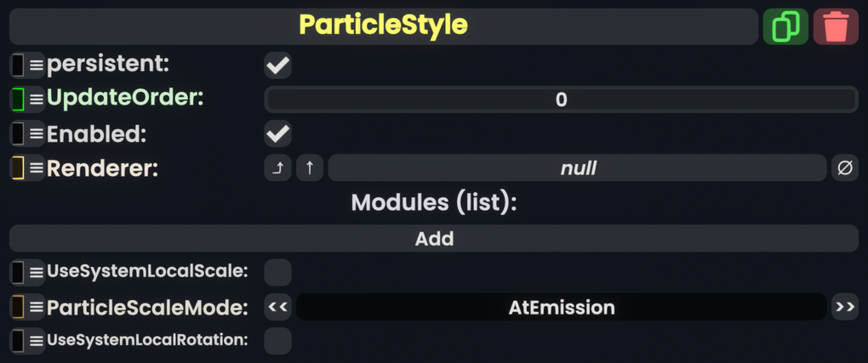Click the hamburger icon beside persistent
868x363 pixels.
click(37, 65)
